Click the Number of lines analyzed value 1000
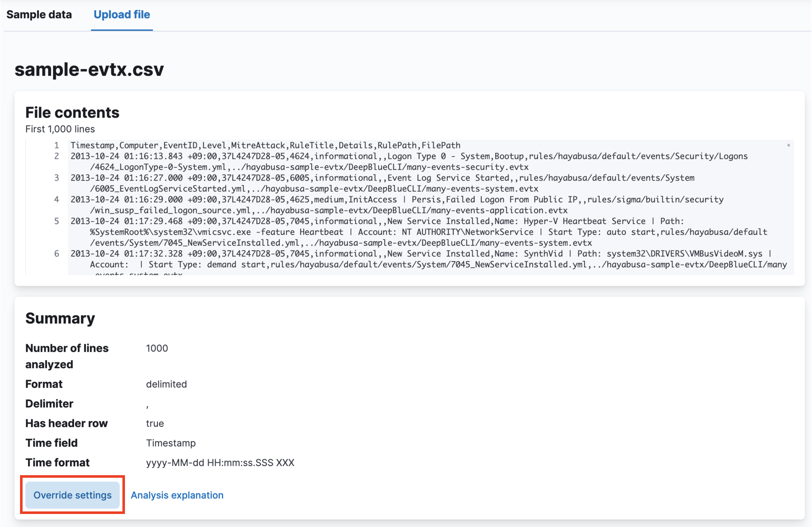The image size is (812, 527). (x=157, y=348)
